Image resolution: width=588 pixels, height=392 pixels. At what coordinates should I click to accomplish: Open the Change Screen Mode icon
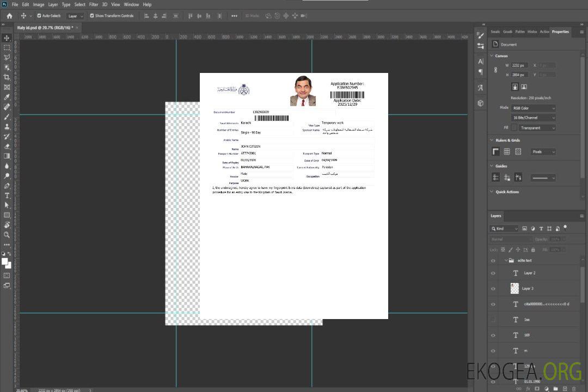tap(7, 285)
